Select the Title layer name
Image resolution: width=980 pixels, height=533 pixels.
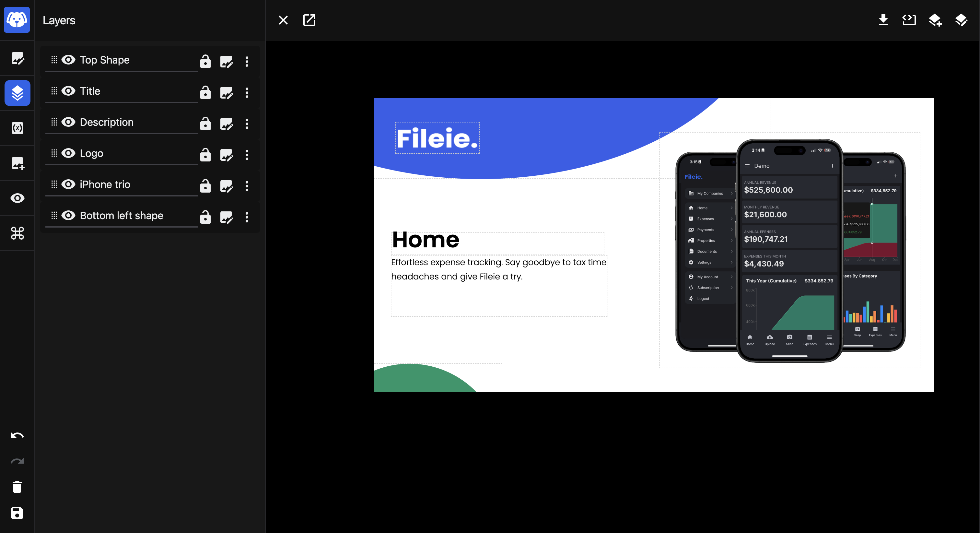(90, 91)
